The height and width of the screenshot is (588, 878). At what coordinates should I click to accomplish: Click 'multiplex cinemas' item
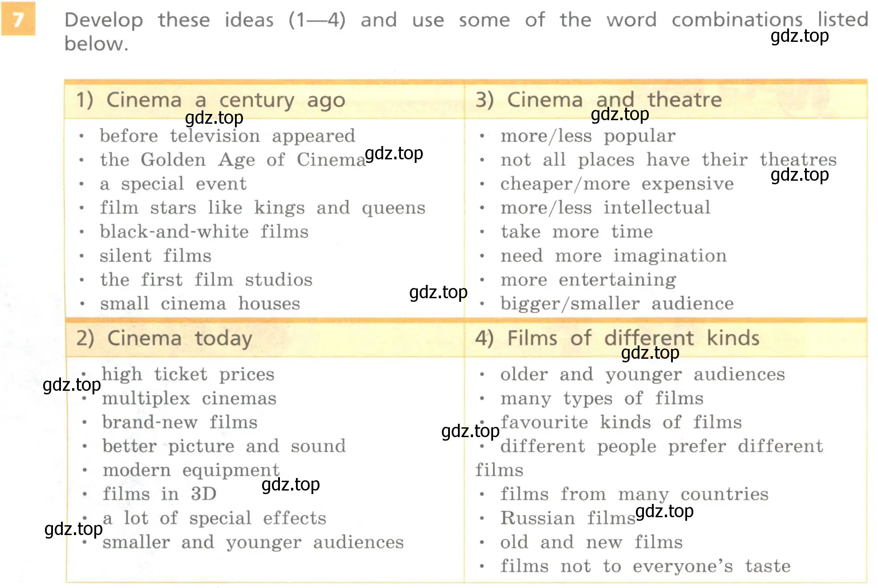coord(189,398)
